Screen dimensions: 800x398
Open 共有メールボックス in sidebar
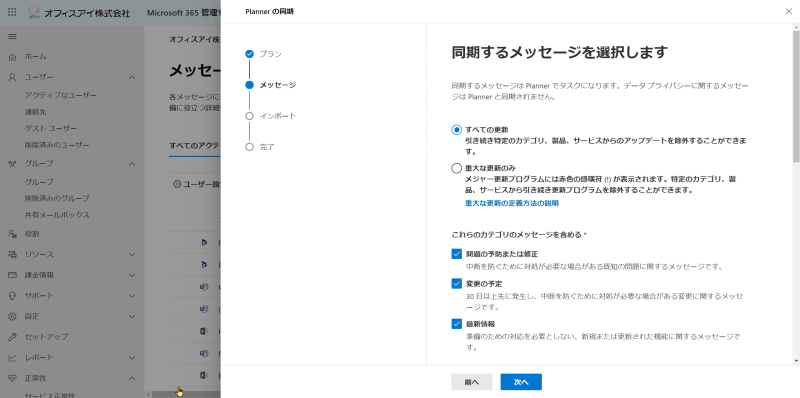57,215
